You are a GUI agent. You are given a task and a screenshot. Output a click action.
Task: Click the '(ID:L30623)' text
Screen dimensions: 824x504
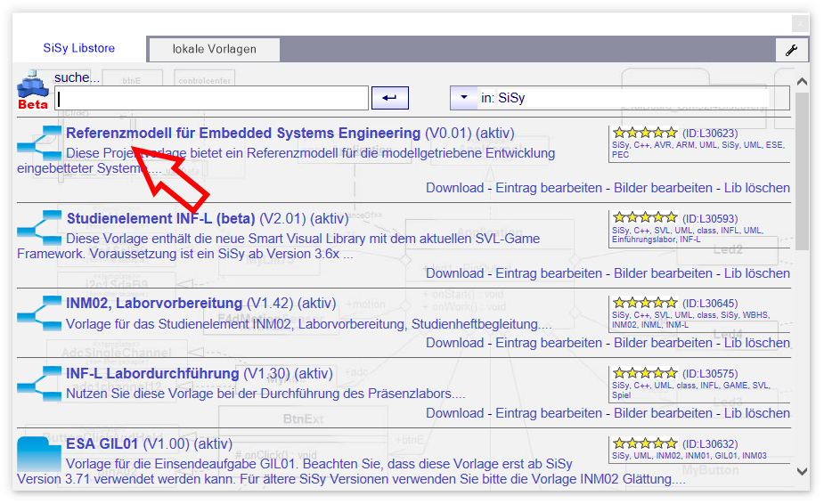[710, 134]
